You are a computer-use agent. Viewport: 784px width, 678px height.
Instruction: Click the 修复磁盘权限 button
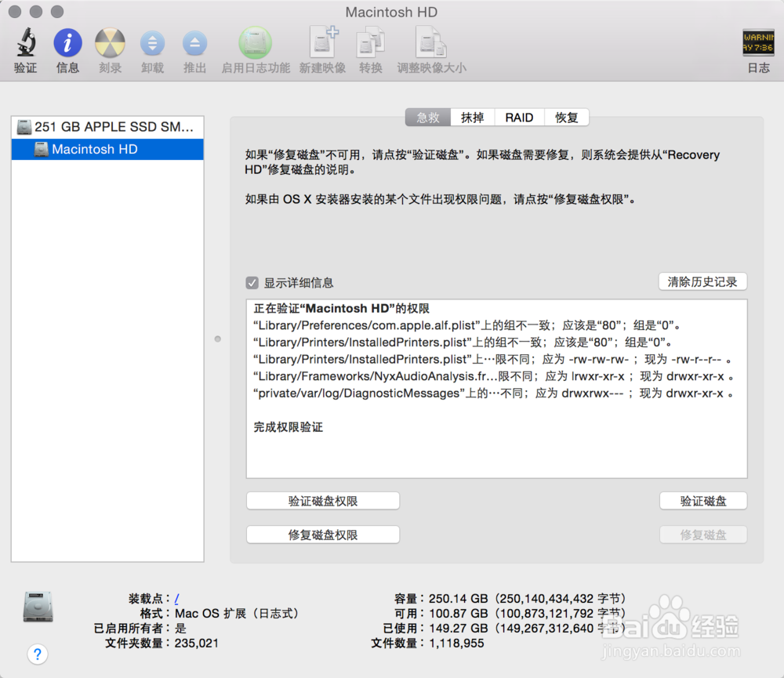click(x=322, y=535)
